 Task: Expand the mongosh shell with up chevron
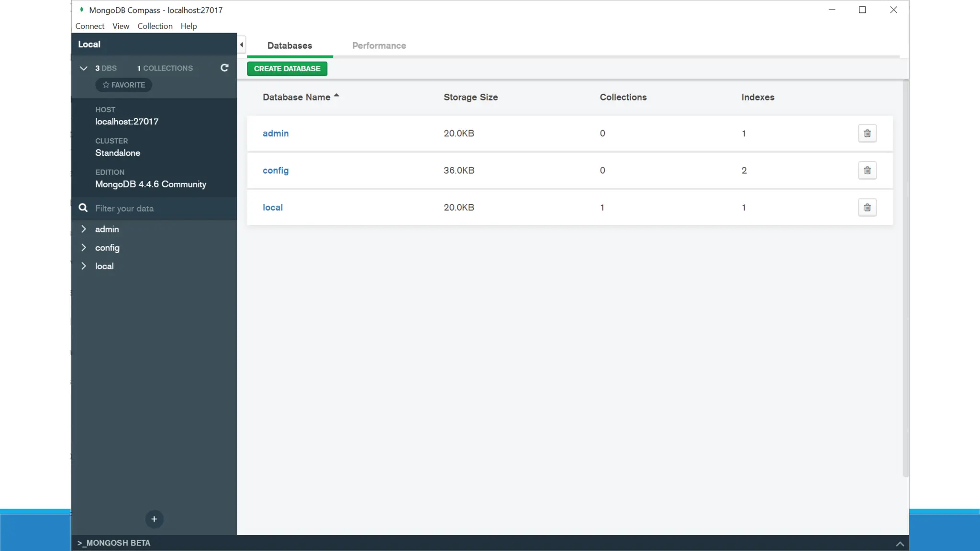click(900, 543)
